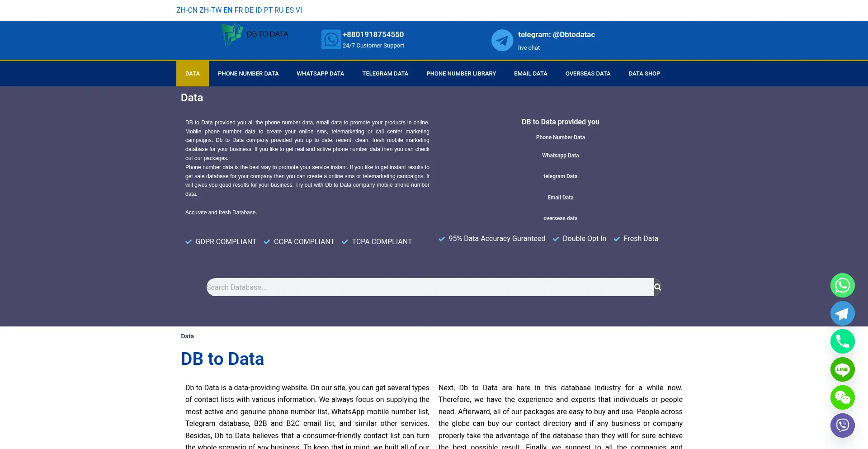The height and width of the screenshot is (449, 868).
Task: Click the search magnifier icon
Action: coord(657,287)
